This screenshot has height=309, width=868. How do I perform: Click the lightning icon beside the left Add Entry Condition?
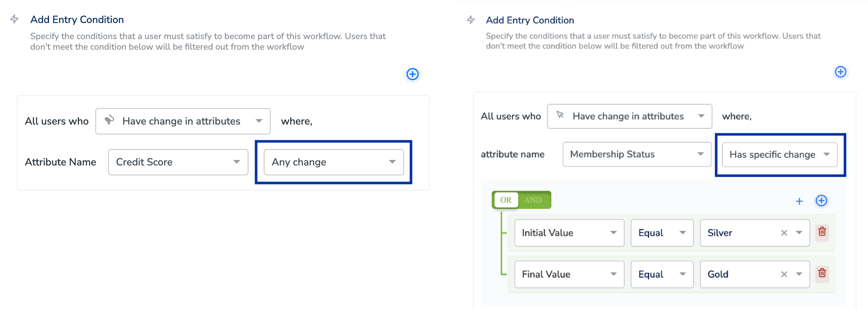tap(14, 19)
